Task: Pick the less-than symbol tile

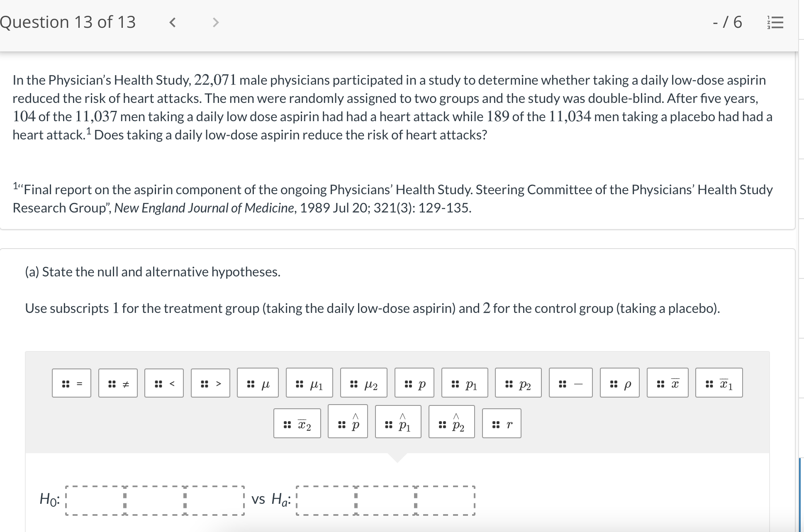Action: click(163, 383)
